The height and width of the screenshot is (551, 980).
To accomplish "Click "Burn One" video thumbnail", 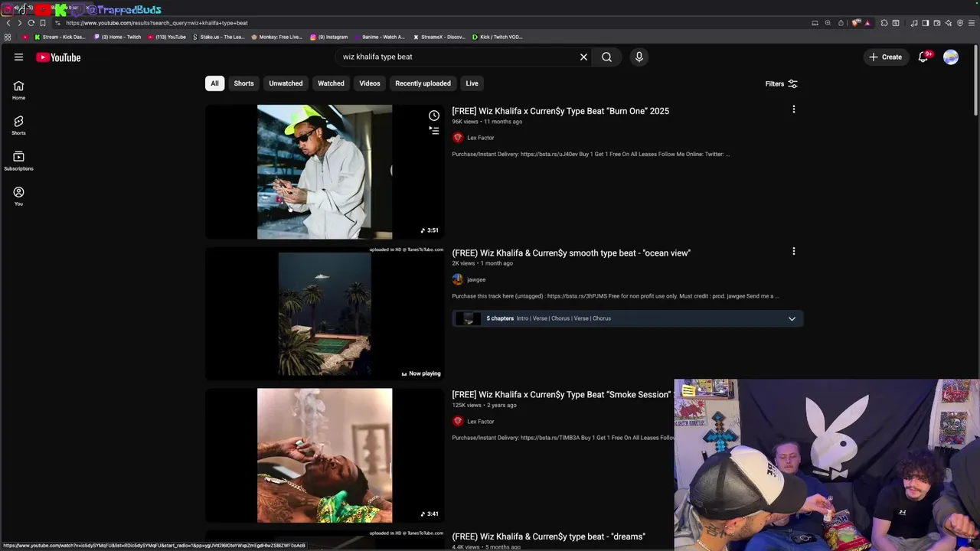I will pyautogui.click(x=325, y=172).
